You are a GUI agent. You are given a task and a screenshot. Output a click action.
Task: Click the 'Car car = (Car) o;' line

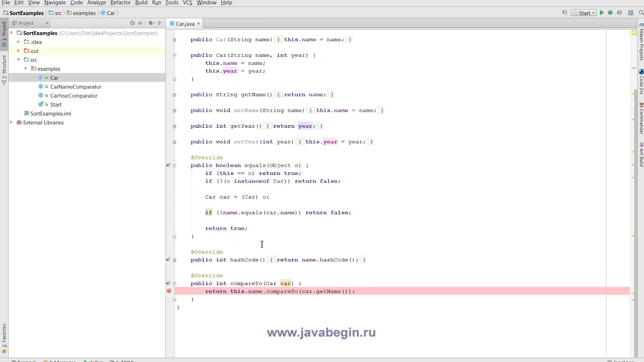[x=237, y=197]
